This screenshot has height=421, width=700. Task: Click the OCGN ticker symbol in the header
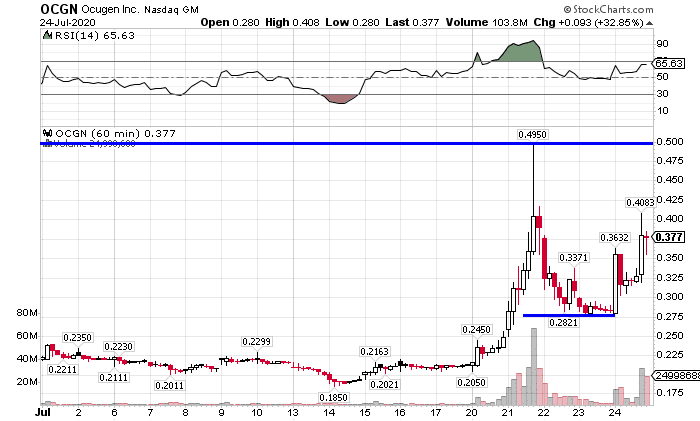(59, 9)
